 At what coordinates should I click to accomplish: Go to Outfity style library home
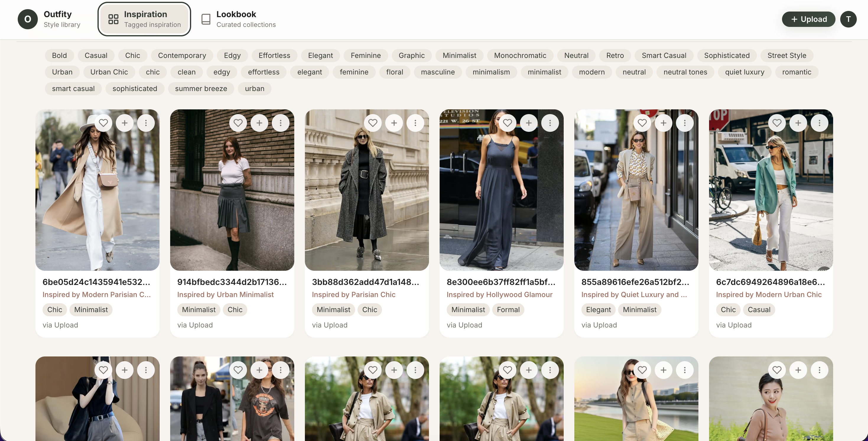point(49,19)
